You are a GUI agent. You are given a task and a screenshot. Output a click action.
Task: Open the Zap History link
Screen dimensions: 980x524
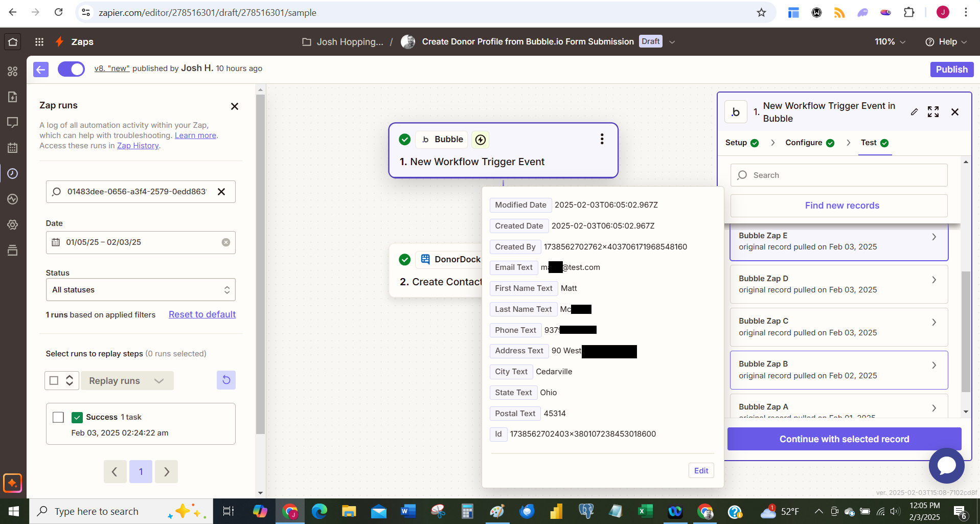coord(138,146)
